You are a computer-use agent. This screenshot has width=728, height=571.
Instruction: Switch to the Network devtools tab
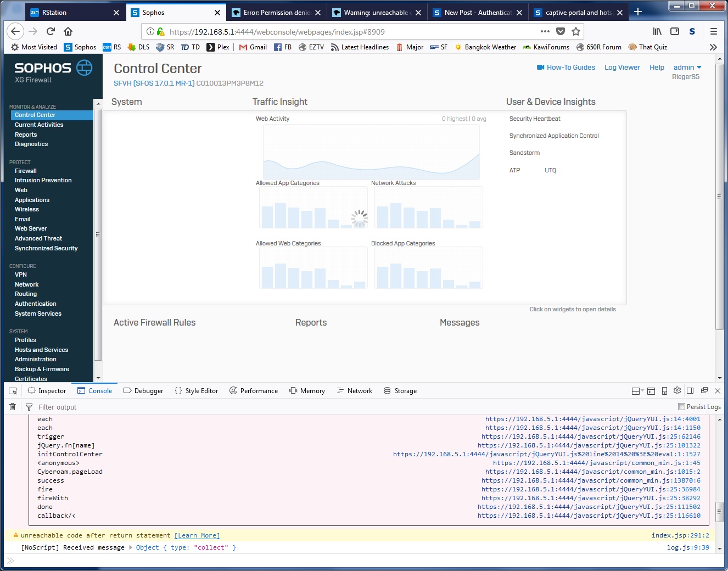[354, 391]
